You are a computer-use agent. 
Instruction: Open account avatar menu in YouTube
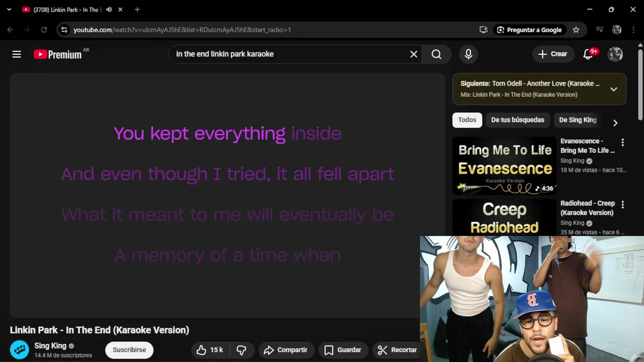615,54
